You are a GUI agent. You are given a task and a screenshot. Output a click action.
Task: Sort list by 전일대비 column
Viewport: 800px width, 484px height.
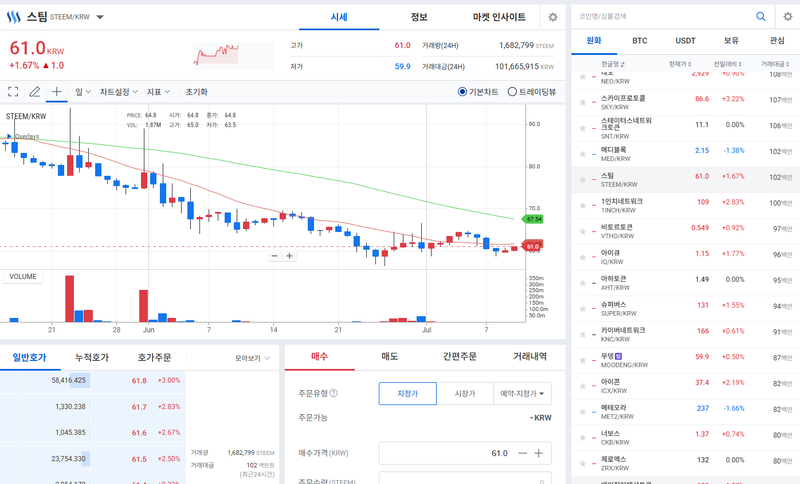click(728, 64)
